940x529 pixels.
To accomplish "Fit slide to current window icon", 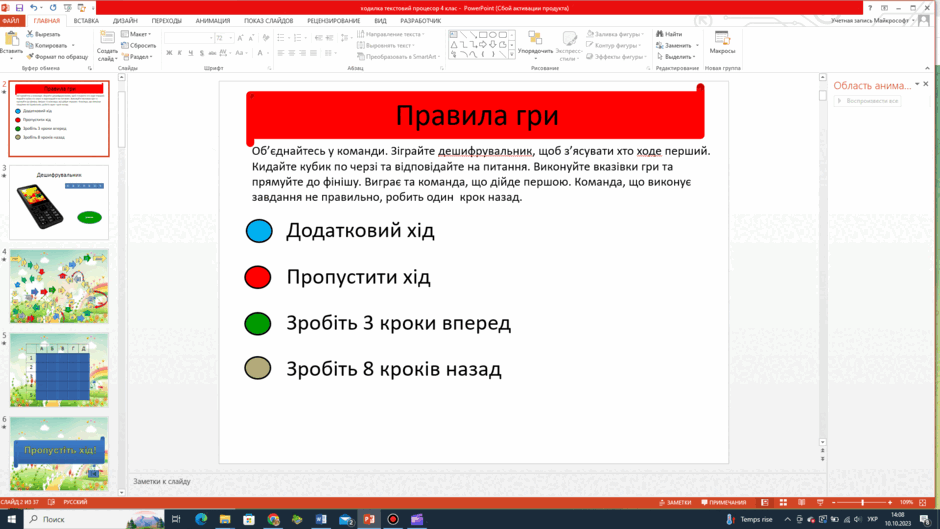I will tap(923, 503).
